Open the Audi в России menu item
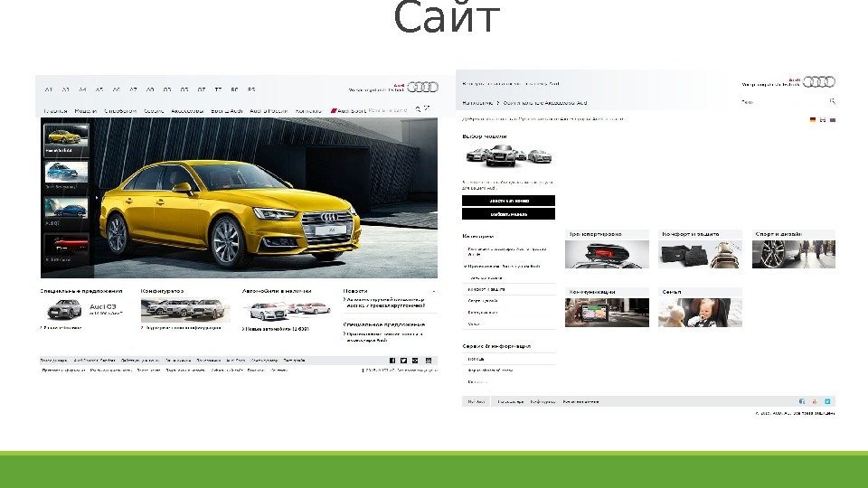The width and height of the screenshot is (868, 488). pos(269,110)
